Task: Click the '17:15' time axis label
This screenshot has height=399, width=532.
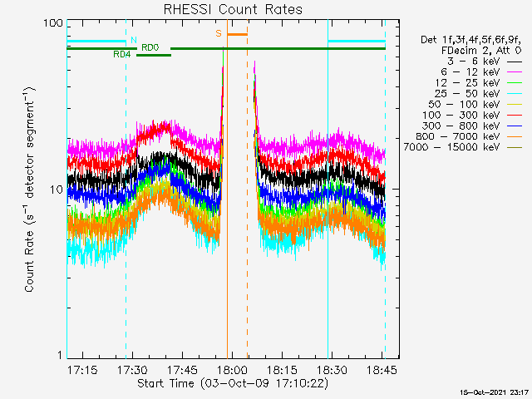Action: pos(82,370)
